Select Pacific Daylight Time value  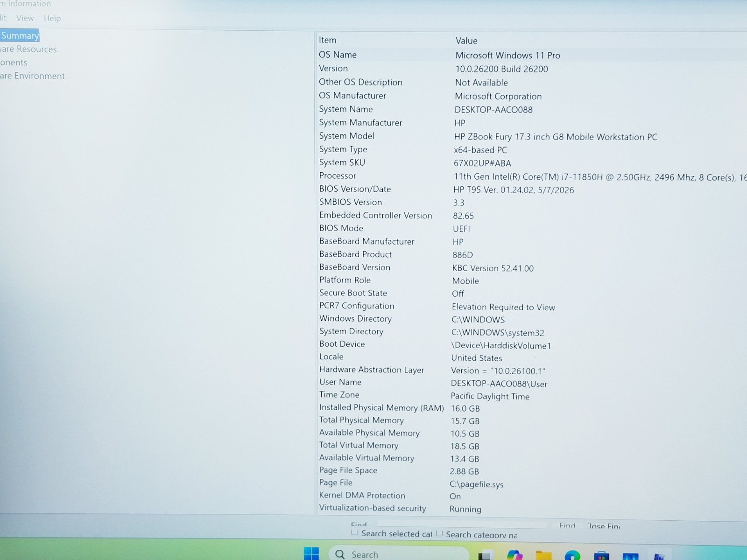point(490,396)
